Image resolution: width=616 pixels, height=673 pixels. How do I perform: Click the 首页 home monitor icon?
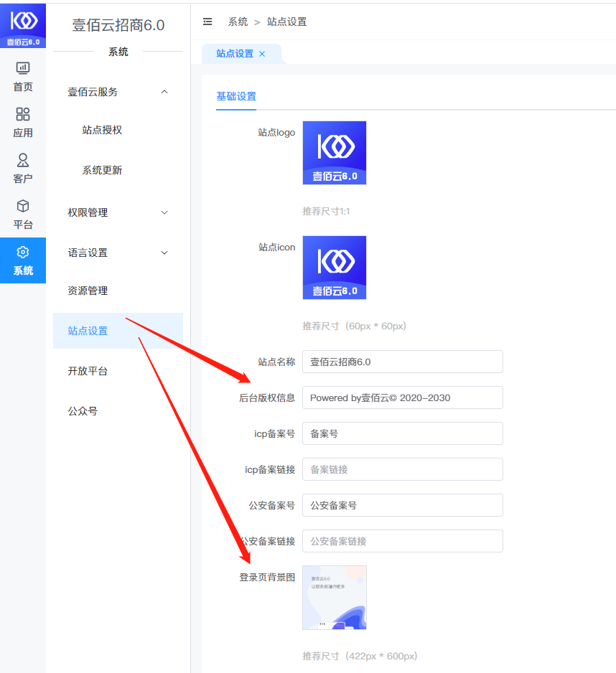pos(23,69)
